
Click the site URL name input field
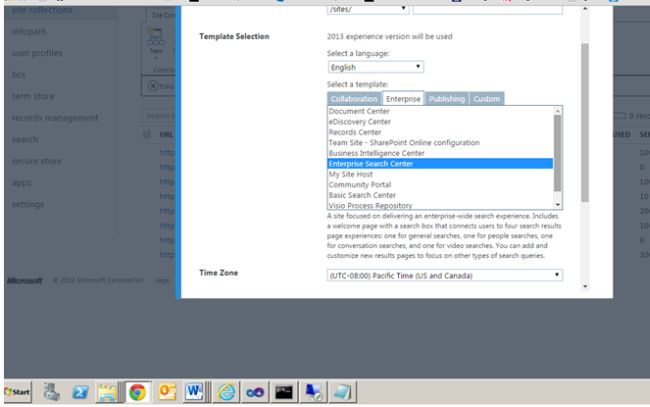[488, 9]
